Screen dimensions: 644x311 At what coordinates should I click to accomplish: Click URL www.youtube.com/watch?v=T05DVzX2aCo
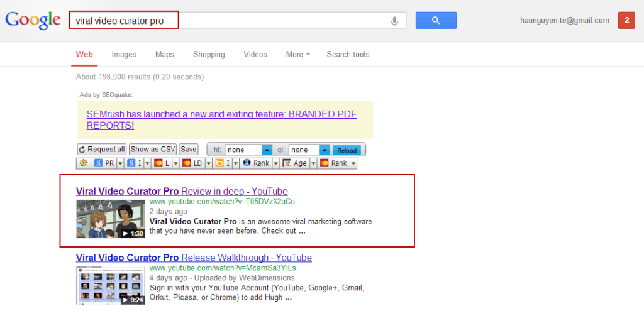pos(222,202)
